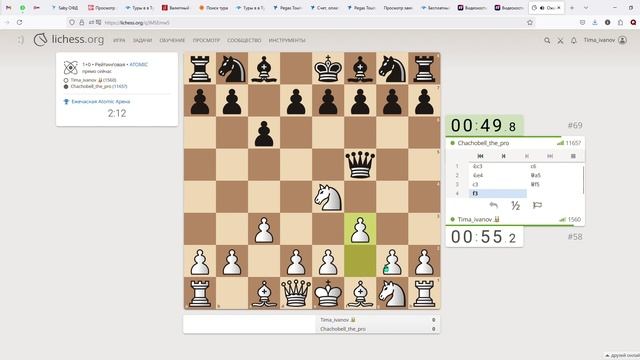Reload the page

tap(20, 22)
